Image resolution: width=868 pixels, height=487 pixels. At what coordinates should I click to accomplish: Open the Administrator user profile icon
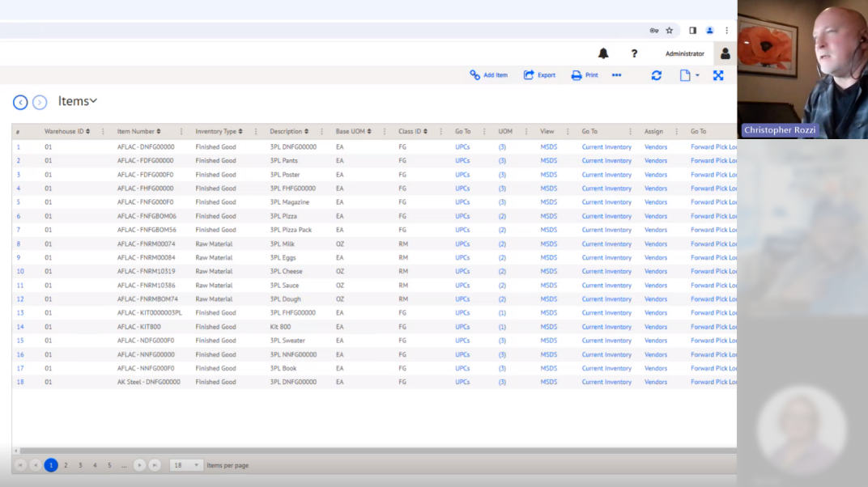[725, 53]
